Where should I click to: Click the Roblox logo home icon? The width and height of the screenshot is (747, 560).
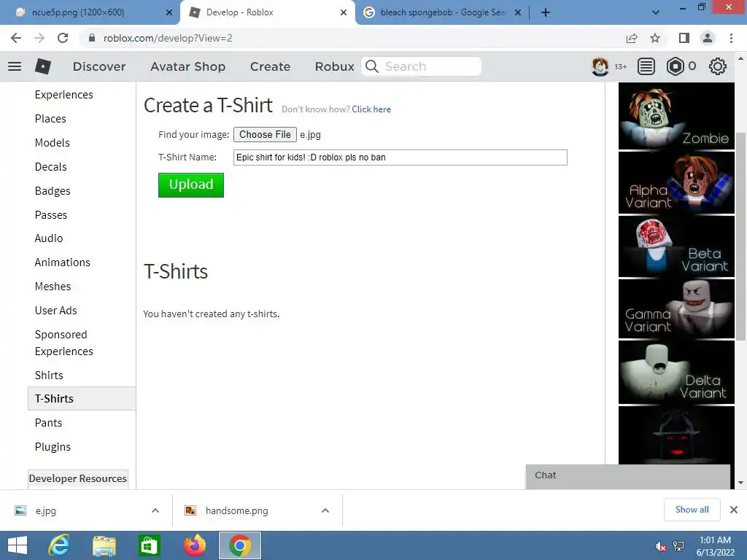[x=43, y=66]
